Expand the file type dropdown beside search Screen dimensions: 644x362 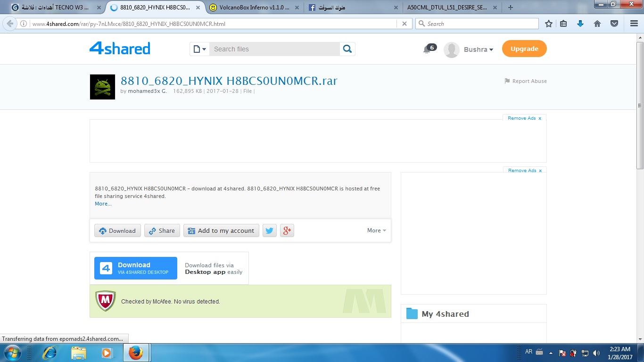[x=200, y=49]
